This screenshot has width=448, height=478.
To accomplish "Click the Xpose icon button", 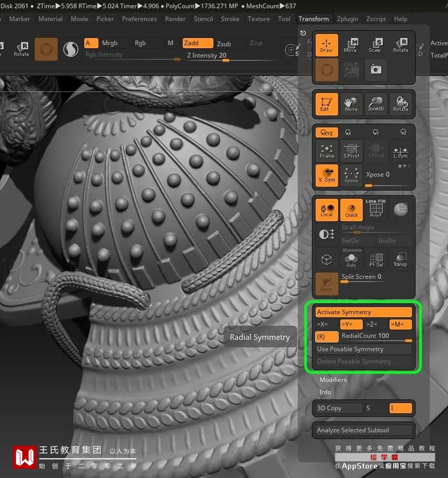I will click(351, 175).
